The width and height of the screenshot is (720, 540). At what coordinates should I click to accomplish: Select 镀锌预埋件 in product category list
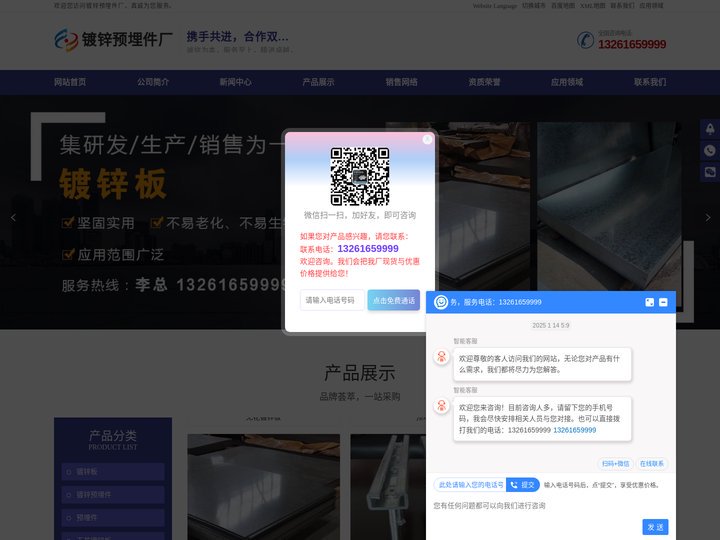point(113,495)
